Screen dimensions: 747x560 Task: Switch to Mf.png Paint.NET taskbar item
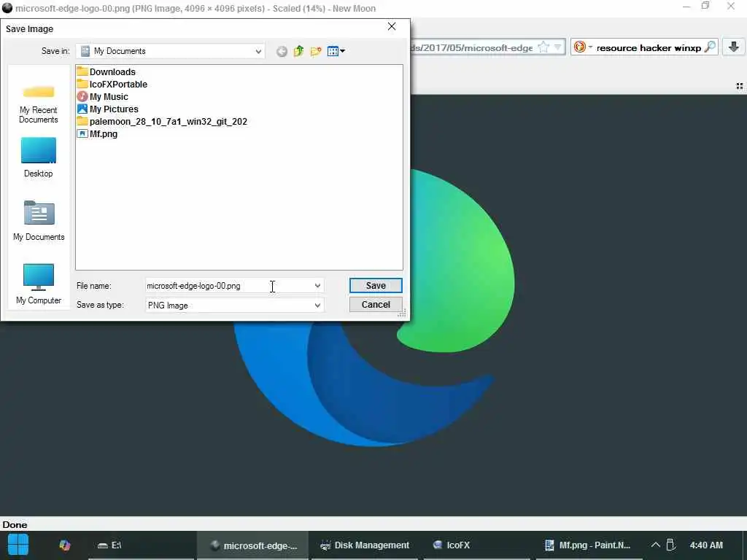point(589,545)
